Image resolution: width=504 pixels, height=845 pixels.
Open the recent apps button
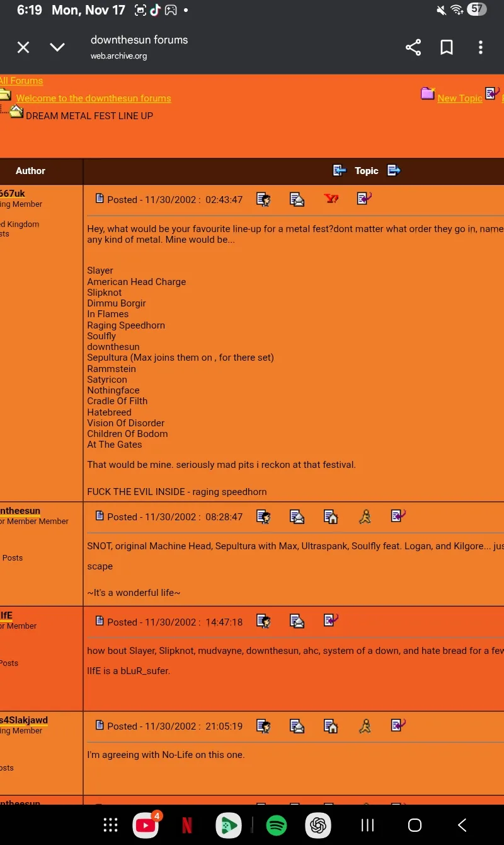click(367, 825)
